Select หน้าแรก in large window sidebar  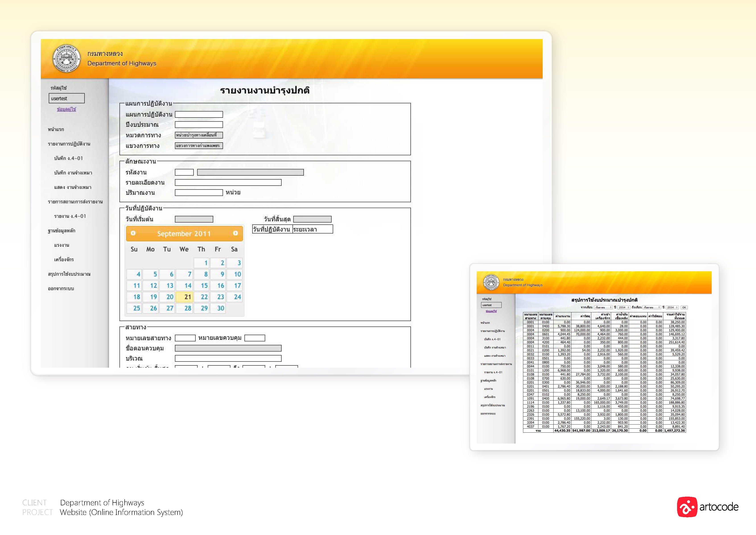pyautogui.click(x=56, y=129)
